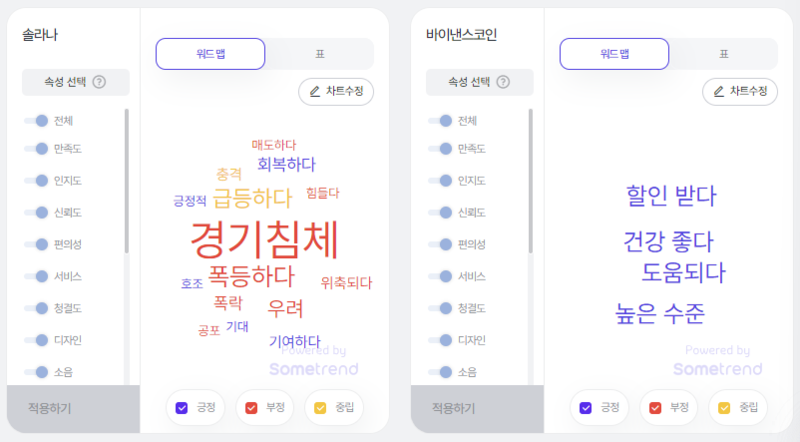The height and width of the screenshot is (442, 800).
Task: Uncheck the 부정 checkbox under 솔라나 word map
Action: pos(251,408)
